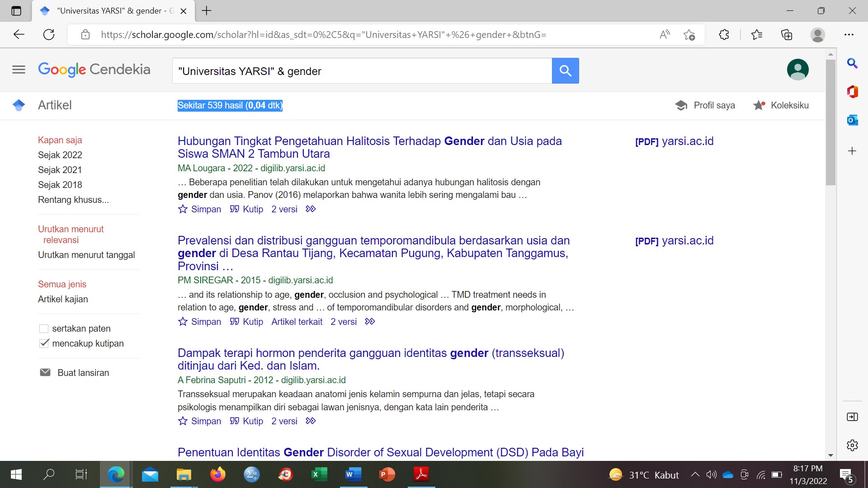Open the Google Scholar hamburger menu

pyautogui.click(x=19, y=70)
